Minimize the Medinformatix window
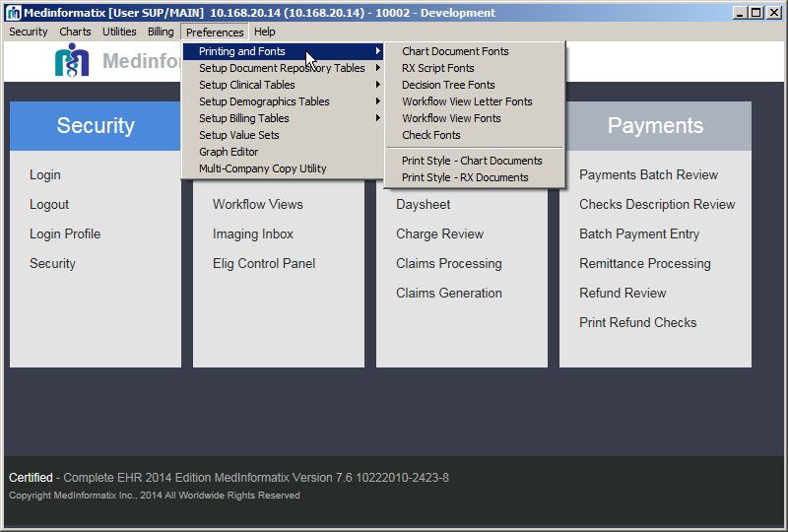788x532 pixels. [x=739, y=13]
